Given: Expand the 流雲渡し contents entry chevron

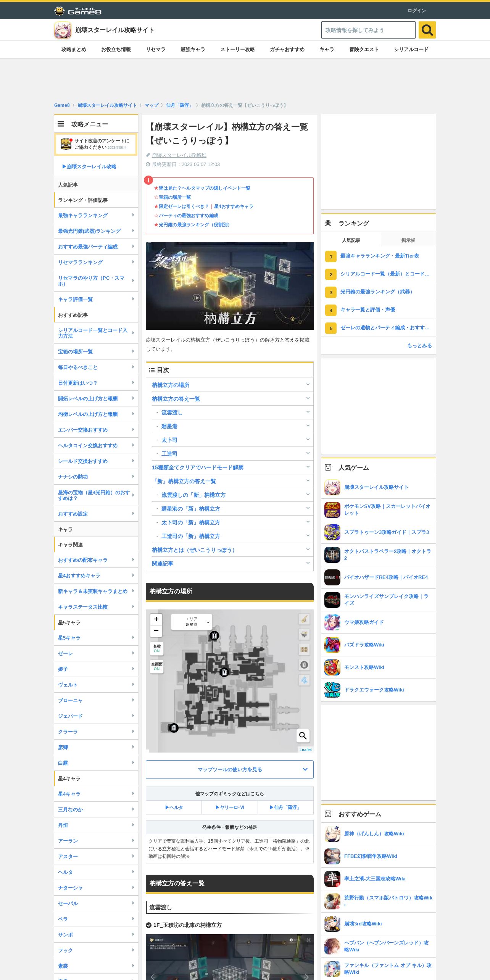Looking at the screenshot, I should (308, 412).
